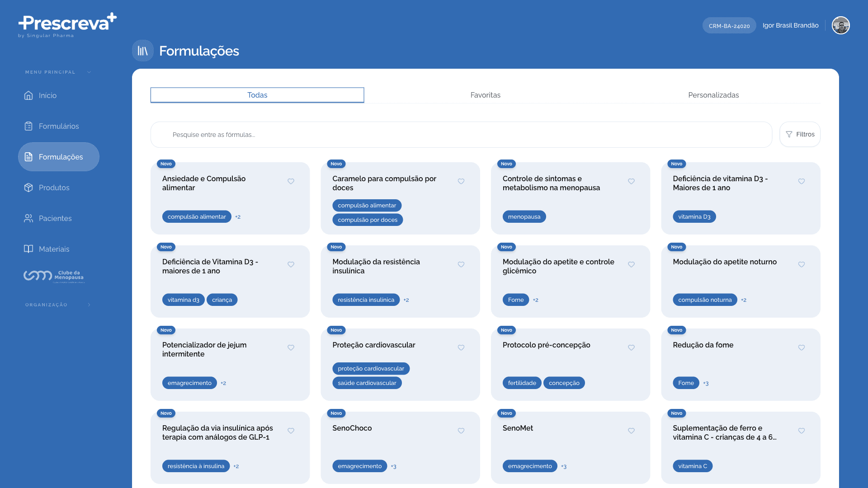
Task: Click the Prescreva+ logo
Action: click(x=67, y=25)
